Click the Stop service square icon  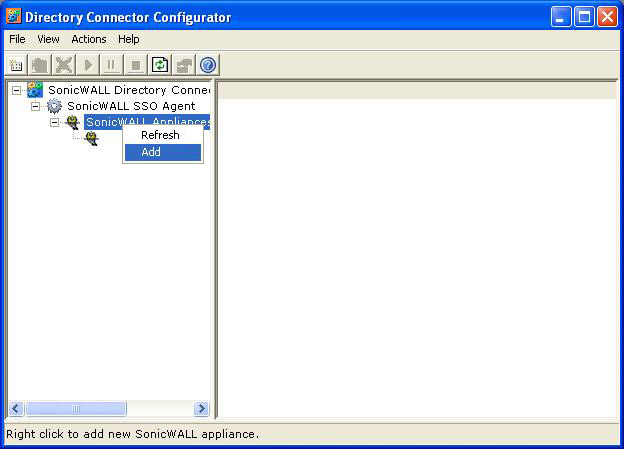[x=136, y=65]
